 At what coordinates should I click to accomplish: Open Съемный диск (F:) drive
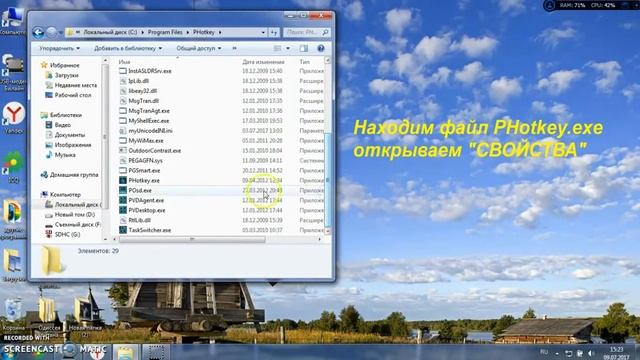tap(73, 224)
